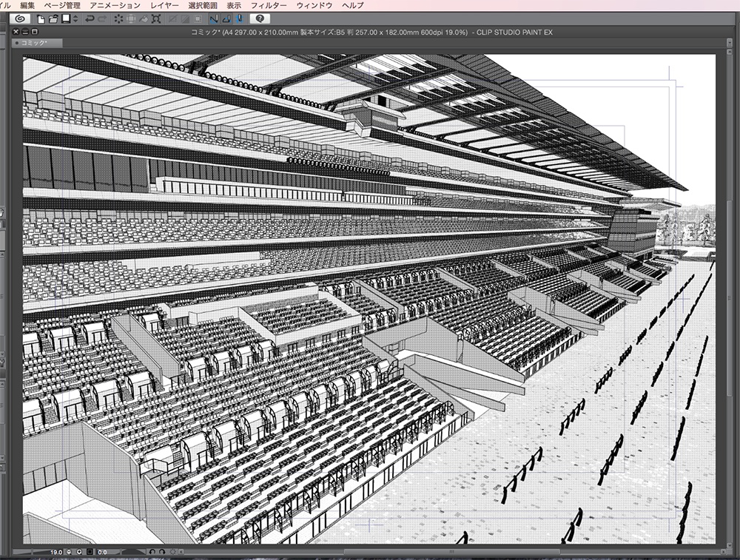Fill with paint bucket icon
Image resolution: width=740 pixels, height=560 pixels.
144,19
